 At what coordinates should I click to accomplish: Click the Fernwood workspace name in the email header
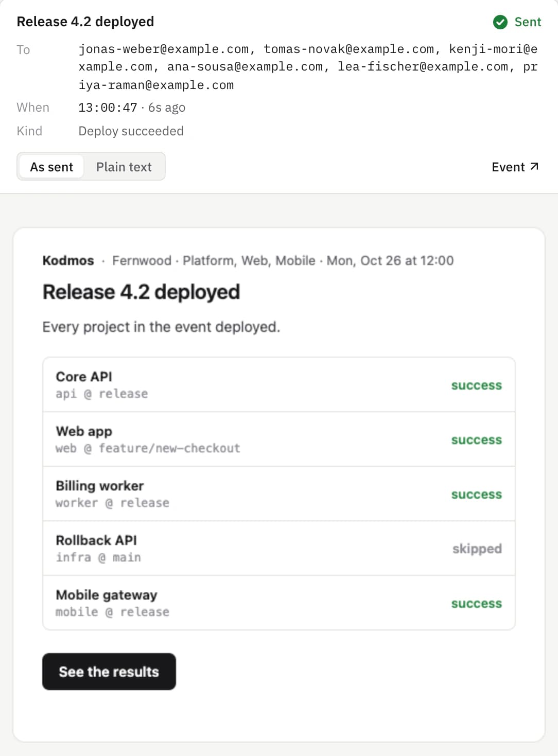142,260
